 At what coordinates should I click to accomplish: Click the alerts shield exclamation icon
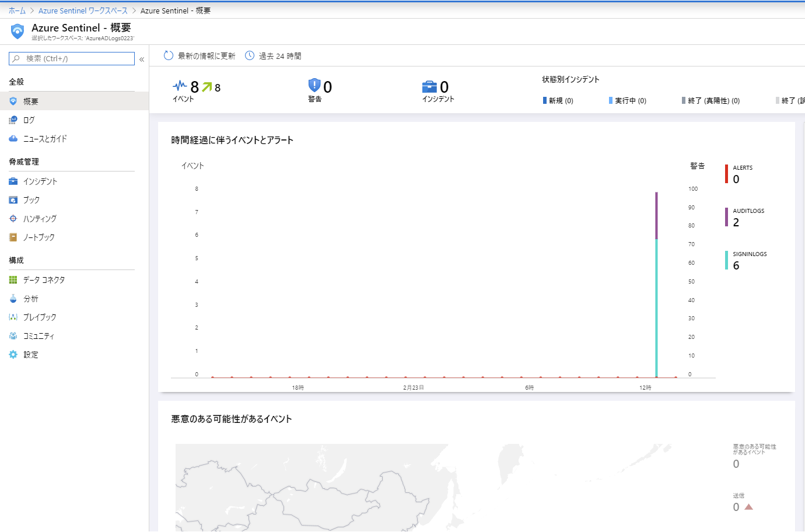pyautogui.click(x=314, y=86)
